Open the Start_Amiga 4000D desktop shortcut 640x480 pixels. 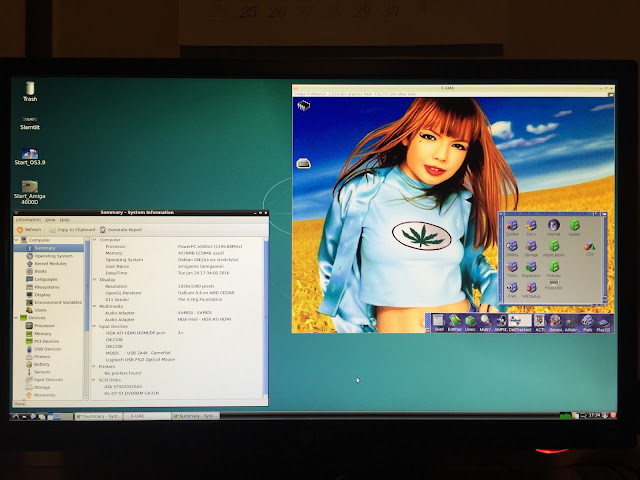click(29, 192)
